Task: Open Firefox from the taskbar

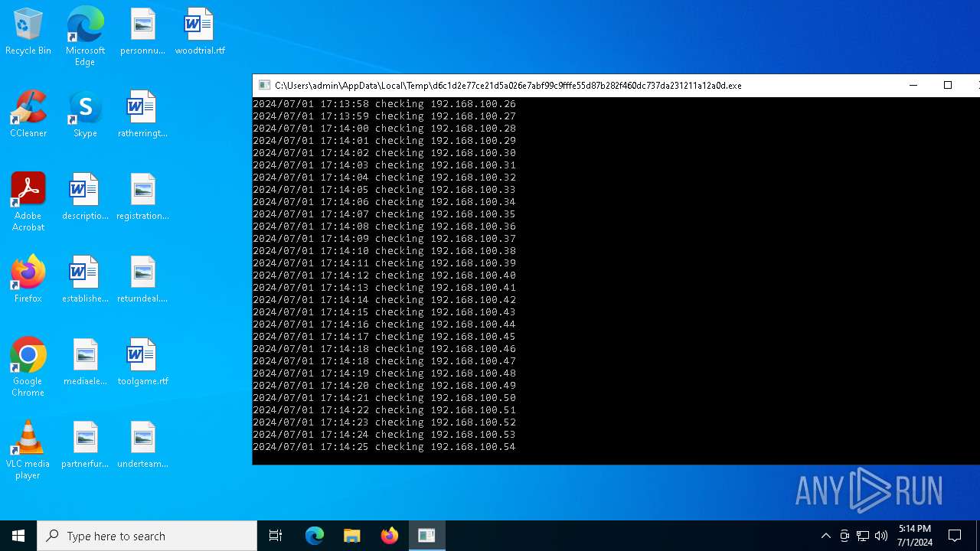Action: click(x=390, y=536)
